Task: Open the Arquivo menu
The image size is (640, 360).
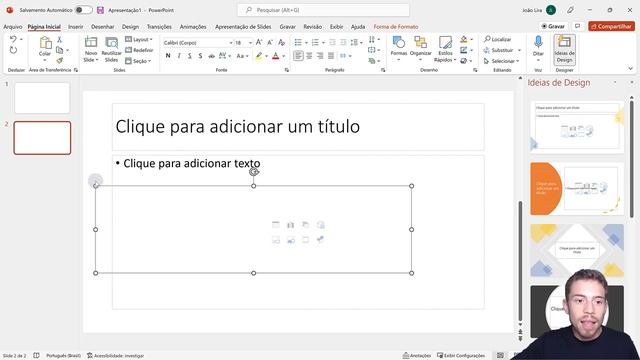Action: click(x=13, y=27)
